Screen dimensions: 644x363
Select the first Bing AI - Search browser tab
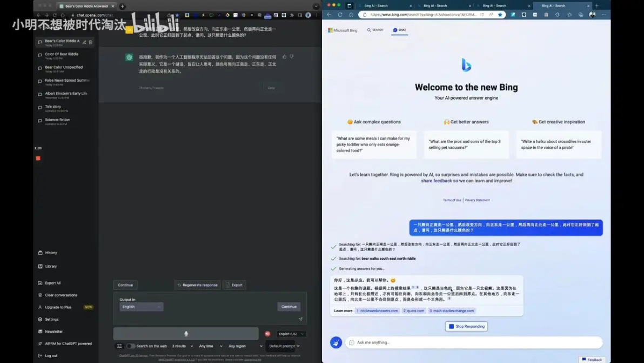(384, 6)
